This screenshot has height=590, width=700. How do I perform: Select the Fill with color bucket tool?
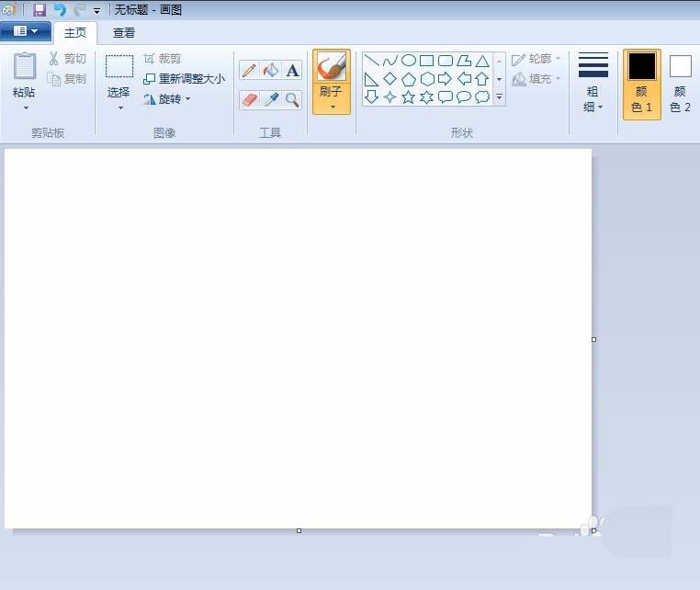pos(270,70)
